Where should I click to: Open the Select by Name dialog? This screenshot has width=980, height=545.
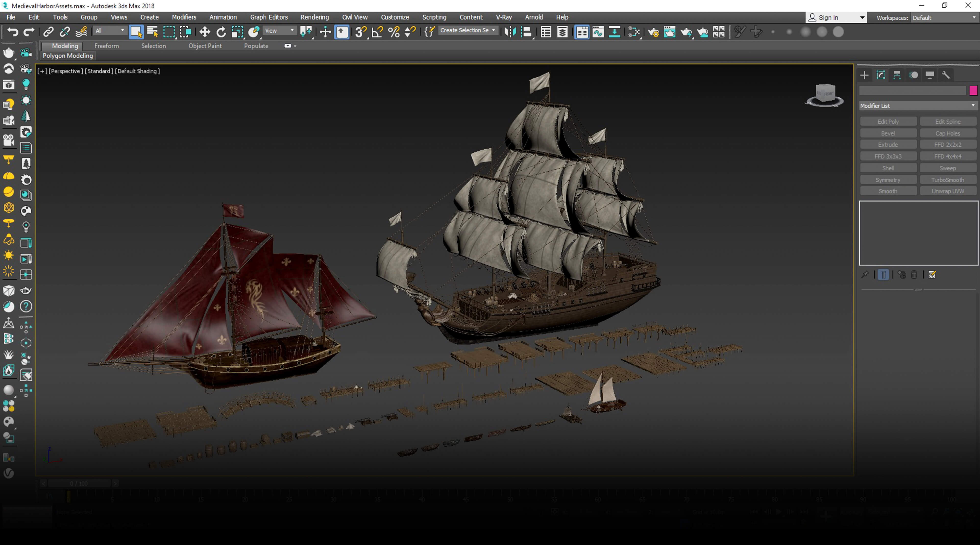[x=153, y=32]
